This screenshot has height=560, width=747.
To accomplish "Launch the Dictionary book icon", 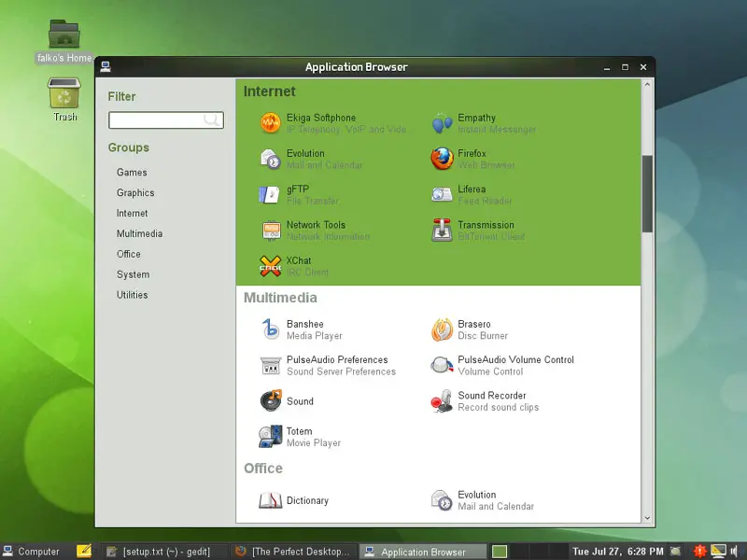I will pyautogui.click(x=270, y=500).
